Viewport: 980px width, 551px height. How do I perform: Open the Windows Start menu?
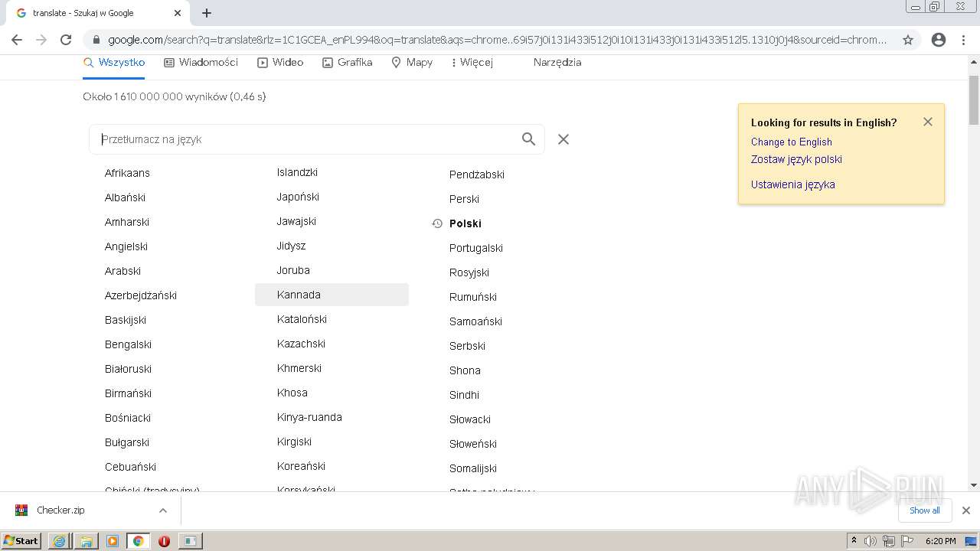21,541
